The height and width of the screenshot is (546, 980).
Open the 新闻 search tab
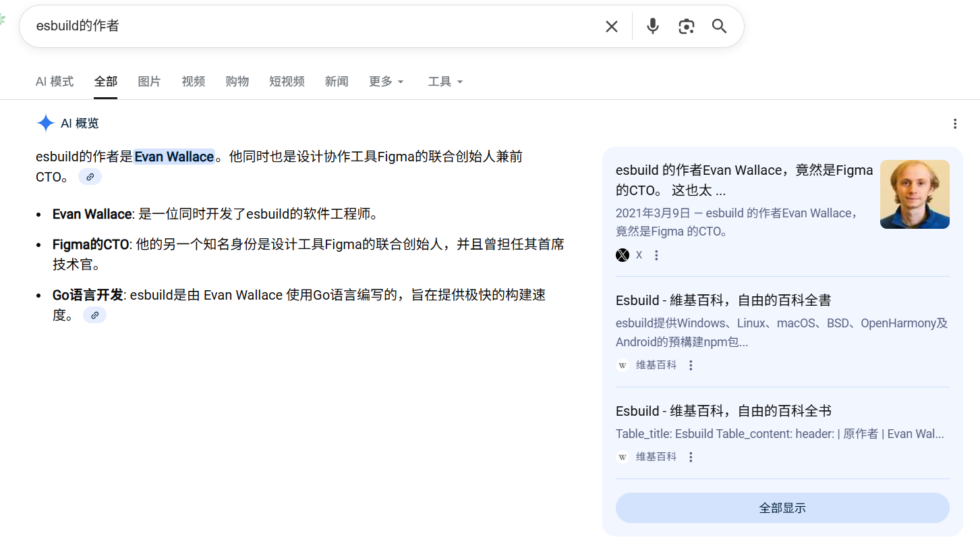(x=337, y=81)
